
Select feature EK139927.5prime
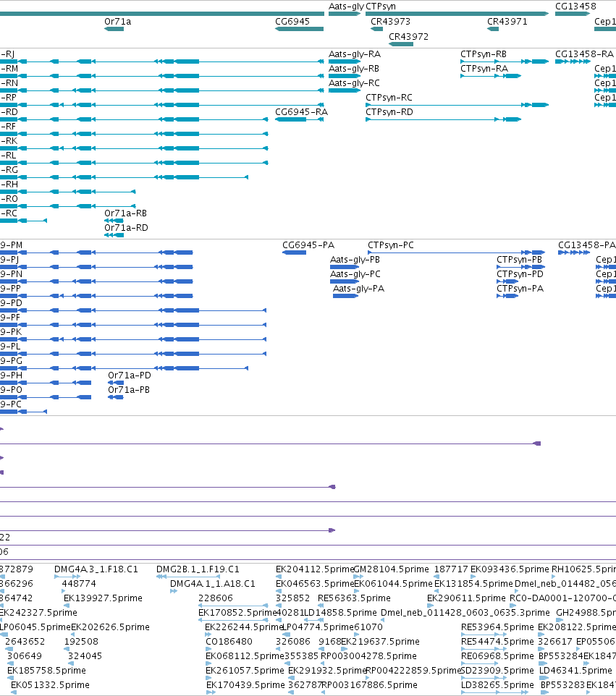[103, 598]
